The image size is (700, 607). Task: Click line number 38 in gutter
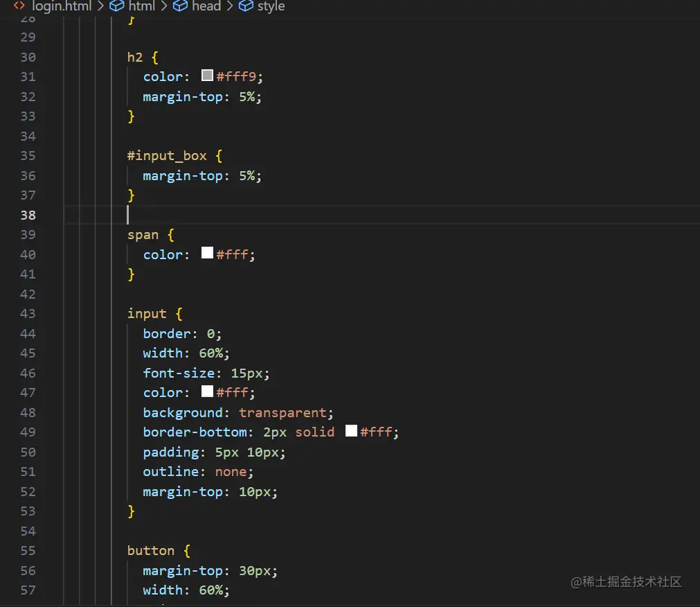click(28, 215)
